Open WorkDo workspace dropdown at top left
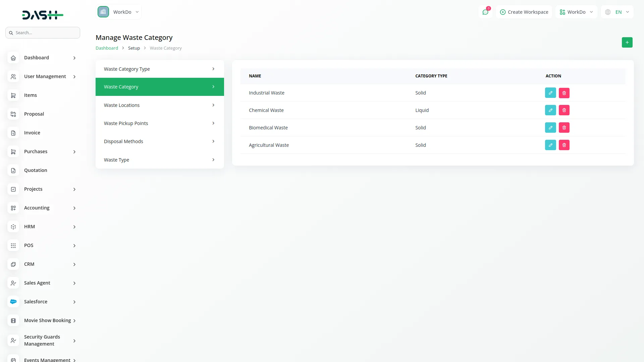Image resolution: width=644 pixels, height=362 pixels. click(x=119, y=12)
